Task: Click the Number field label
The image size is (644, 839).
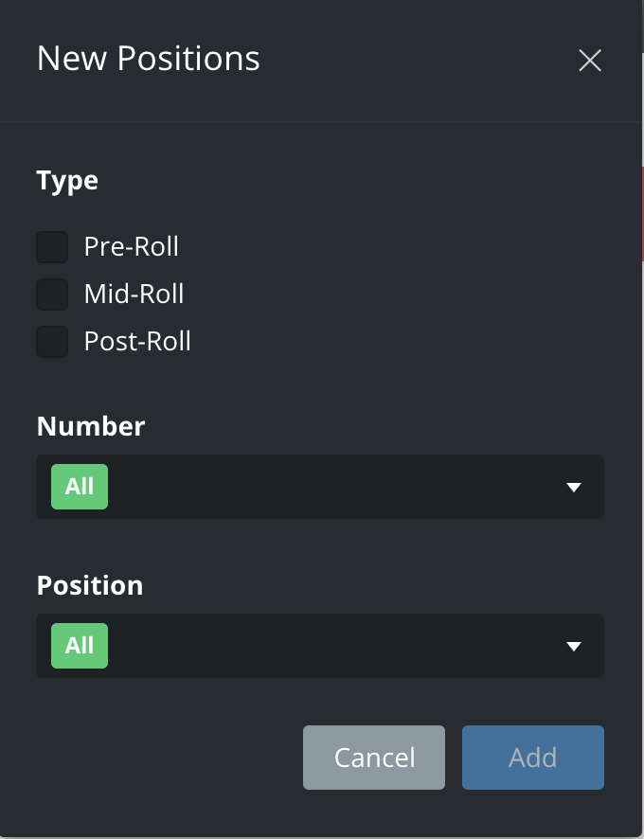Action: [91, 426]
